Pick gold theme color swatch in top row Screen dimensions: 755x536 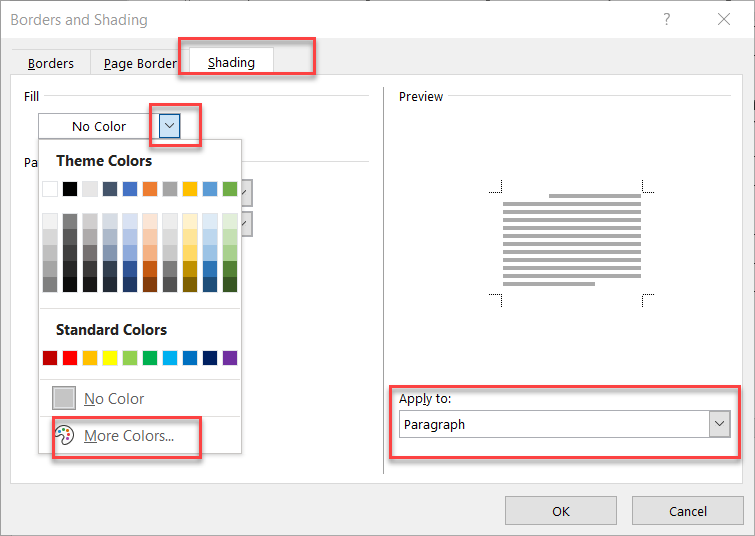190,189
